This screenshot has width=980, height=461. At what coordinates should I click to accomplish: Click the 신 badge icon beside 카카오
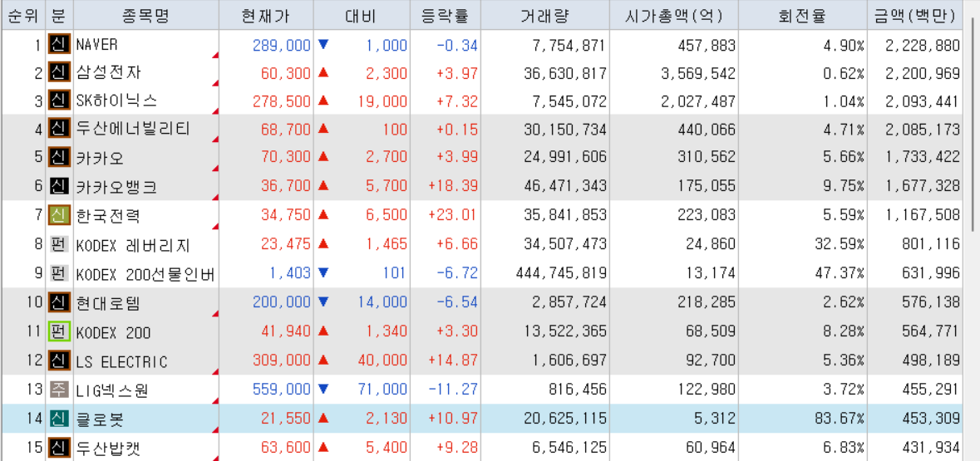pos(59,158)
